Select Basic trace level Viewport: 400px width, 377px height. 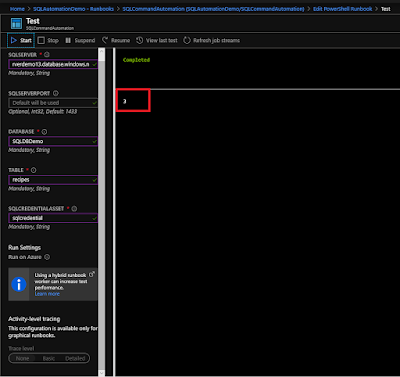pos(49,358)
